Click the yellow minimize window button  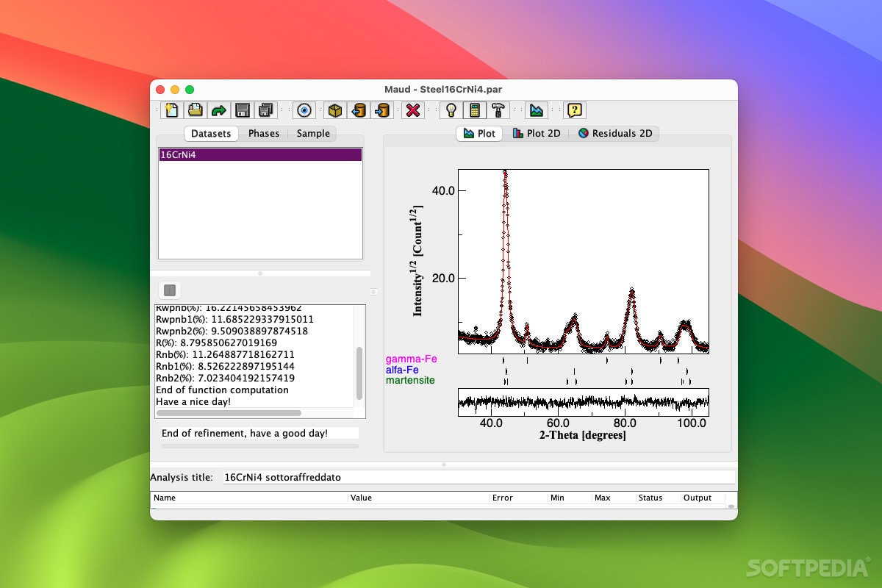175,90
